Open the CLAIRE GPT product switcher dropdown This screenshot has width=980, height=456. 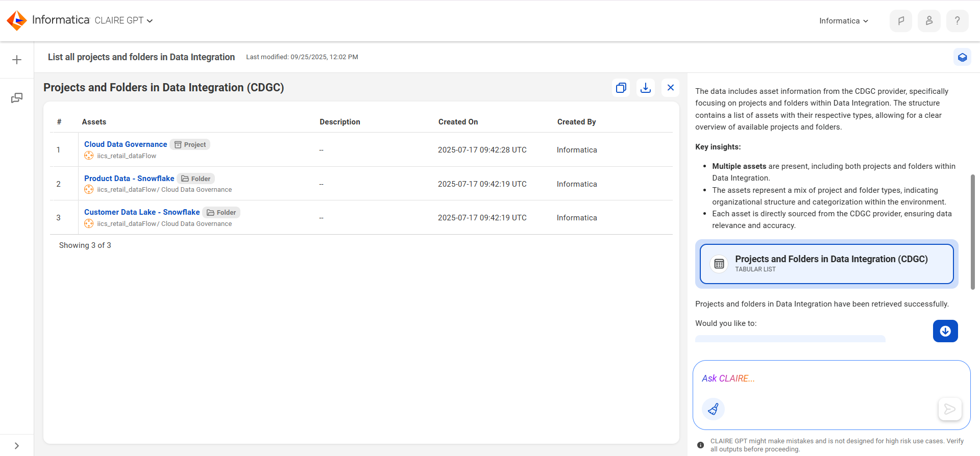[x=124, y=20]
